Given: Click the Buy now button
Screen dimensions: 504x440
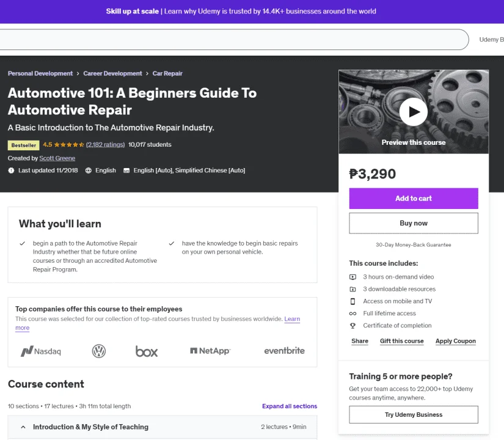Looking at the screenshot, I should point(414,223).
